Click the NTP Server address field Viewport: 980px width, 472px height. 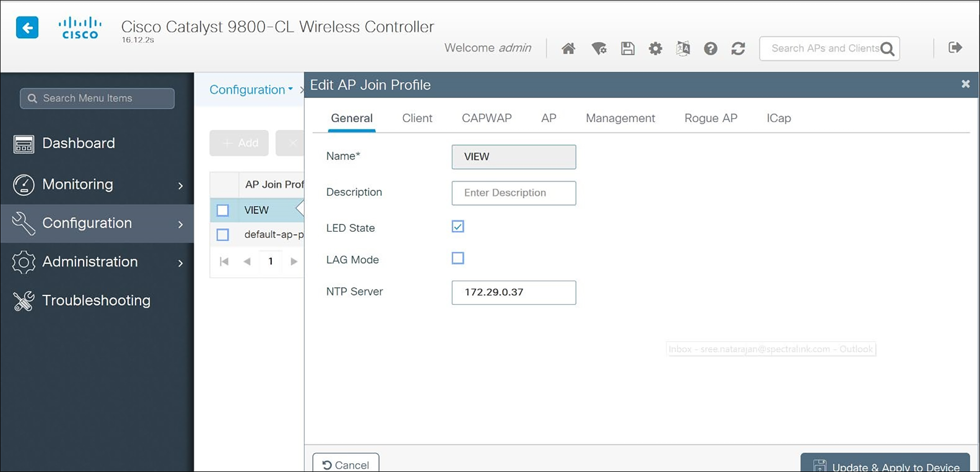tap(514, 292)
